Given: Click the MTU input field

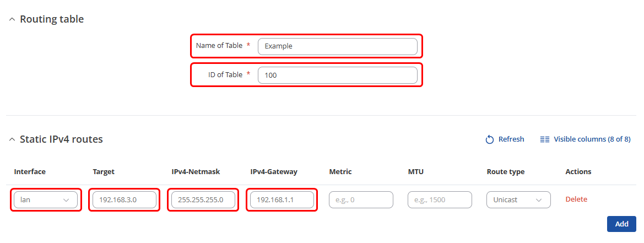Looking at the screenshot, I should coord(440,199).
